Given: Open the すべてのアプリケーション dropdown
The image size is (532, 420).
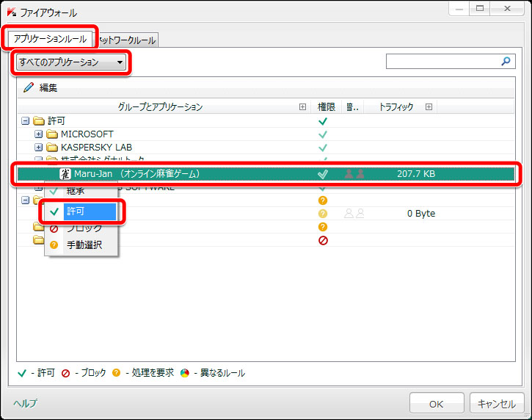Looking at the screenshot, I should pos(71,62).
